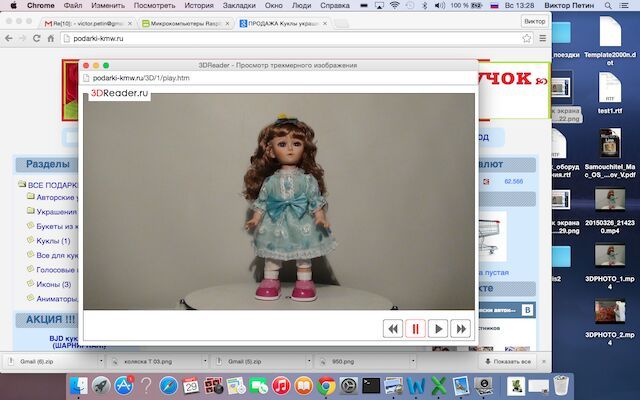
Task: Click the podarki-kmw.ru address bar
Action: point(291,38)
